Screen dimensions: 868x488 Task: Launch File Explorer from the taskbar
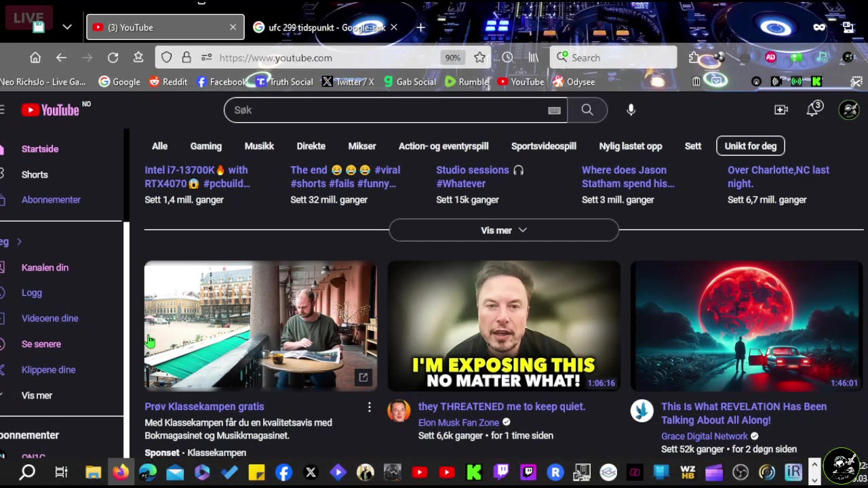[x=93, y=472]
